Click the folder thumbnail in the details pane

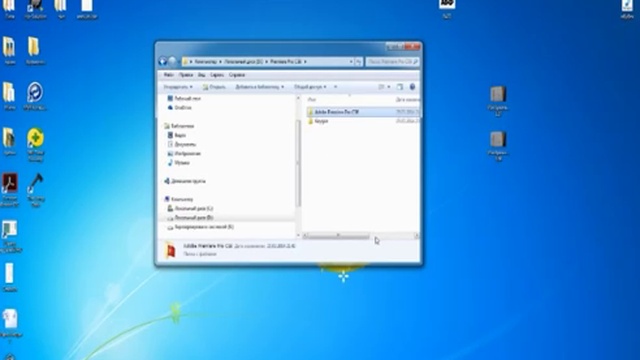pos(170,250)
